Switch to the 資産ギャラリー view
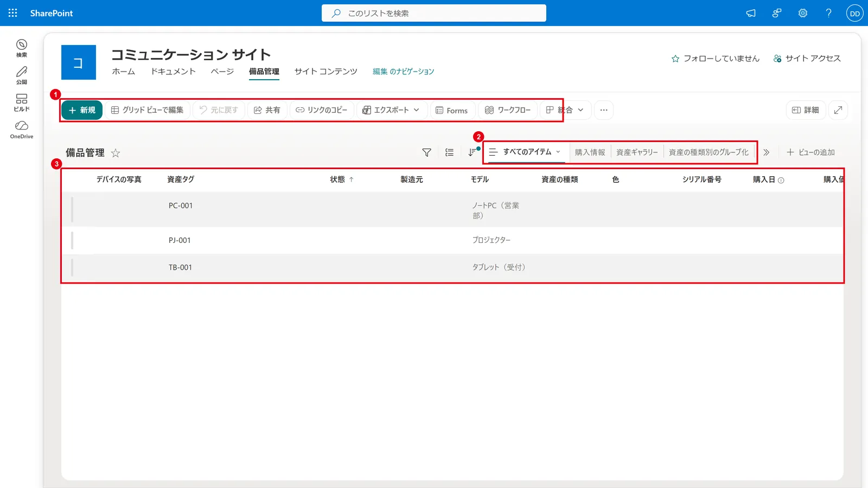868x488 pixels. 637,152
